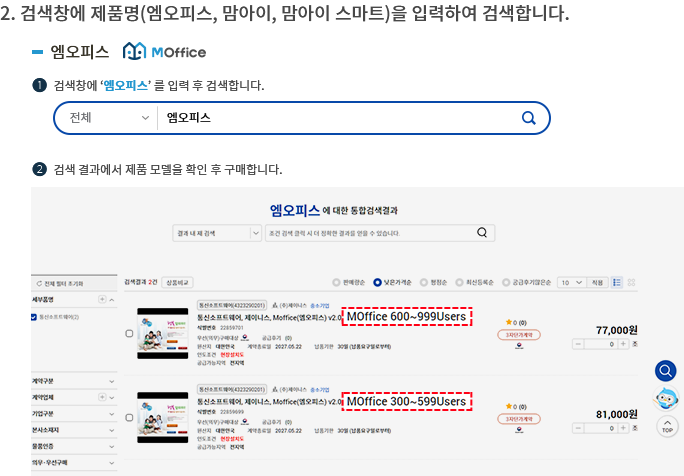684x476 pixels.
Task: Switch to grid view icon
Action: [x=631, y=283]
